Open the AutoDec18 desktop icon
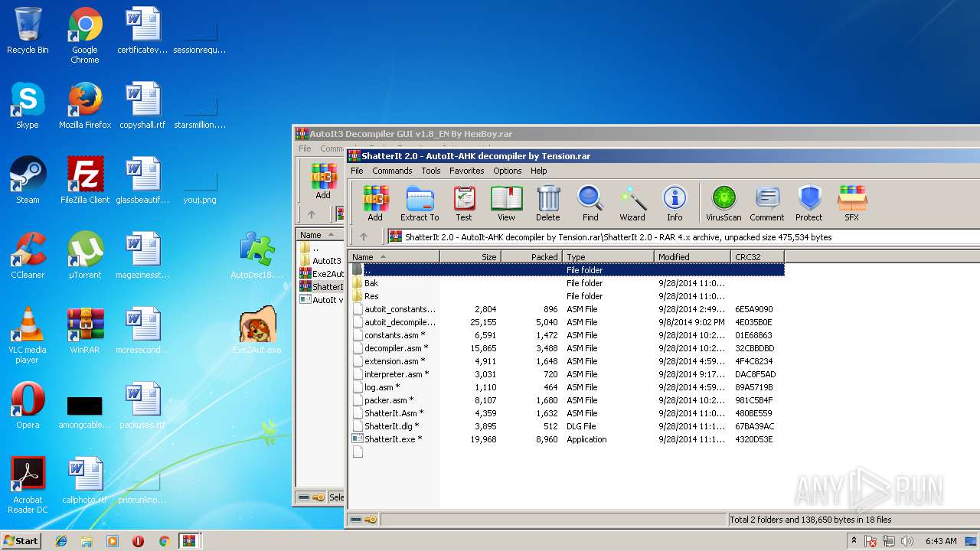 [257, 256]
